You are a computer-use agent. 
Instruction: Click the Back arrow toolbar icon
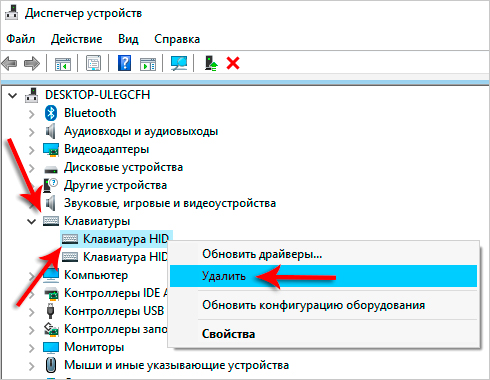pyautogui.click(x=9, y=63)
